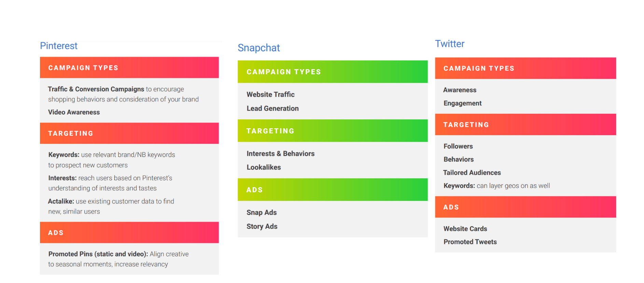Click Engagement under Twitter campaign types
Image resolution: width=644 pixels, height=283 pixels.
(462, 103)
